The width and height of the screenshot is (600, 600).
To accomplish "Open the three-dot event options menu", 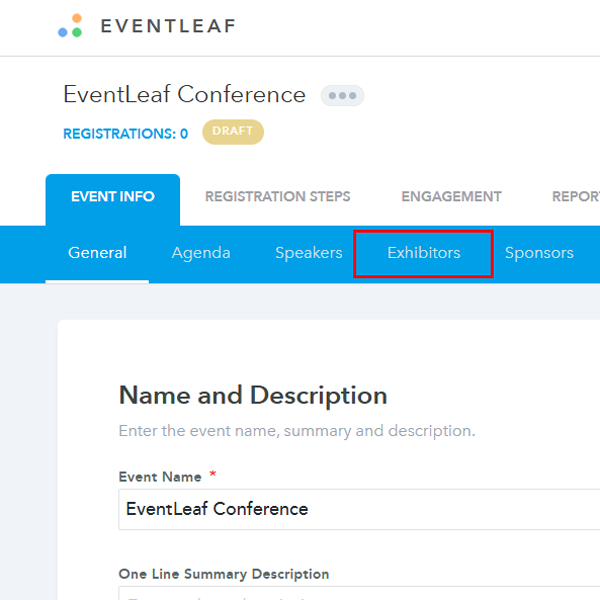I will 342,95.
